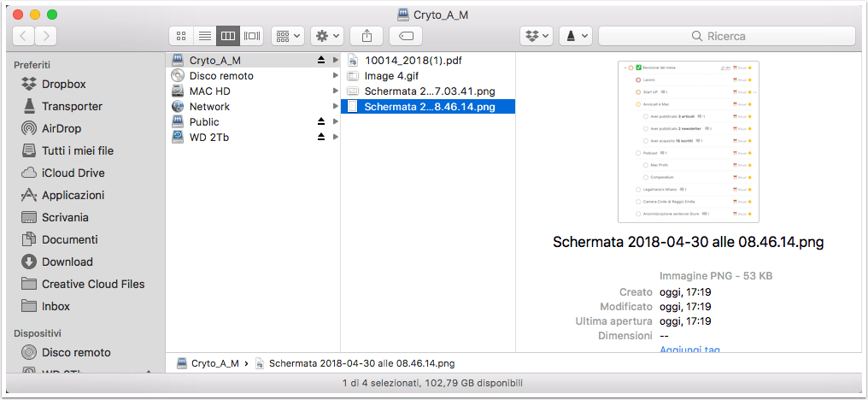The width and height of the screenshot is (868, 400).
Task: Switch to Cover Flow view
Action: pyautogui.click(x=252, y=36)
